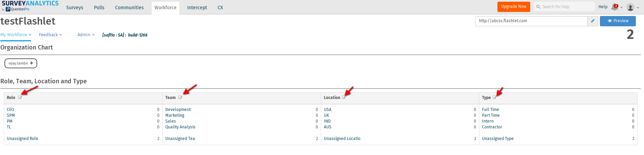Click pencil icon beside flashlet URL
Screen dimensions: 644x155
coord(593,21)
